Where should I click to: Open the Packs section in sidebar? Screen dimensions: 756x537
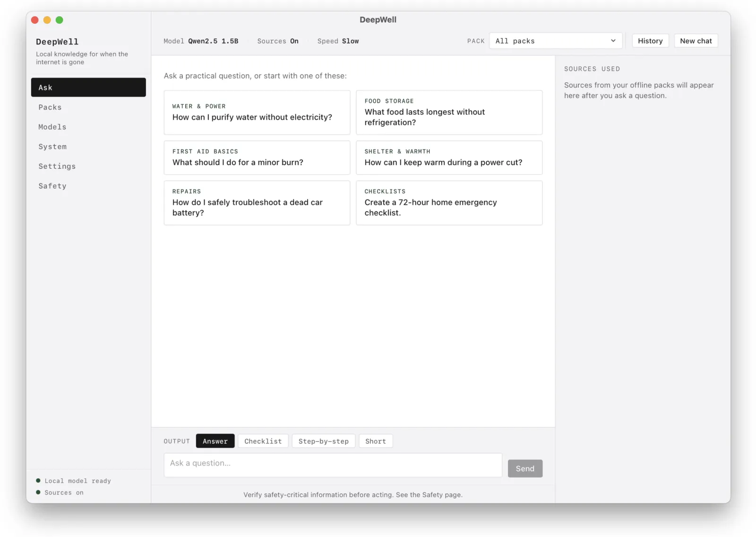click(x=88, y=107)
